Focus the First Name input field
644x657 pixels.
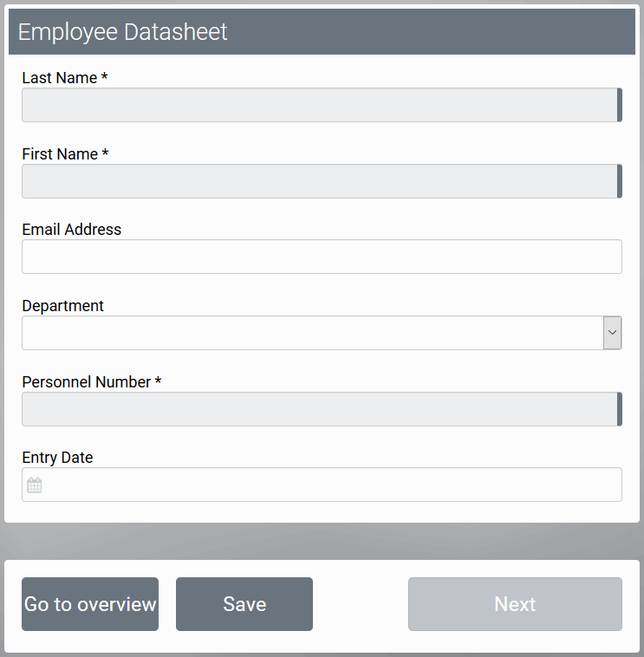coord(319,181)
